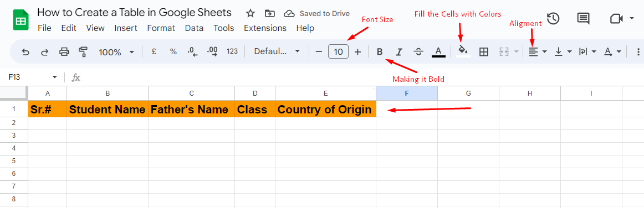Expand the horizontal align dropdown

[538, 52]
